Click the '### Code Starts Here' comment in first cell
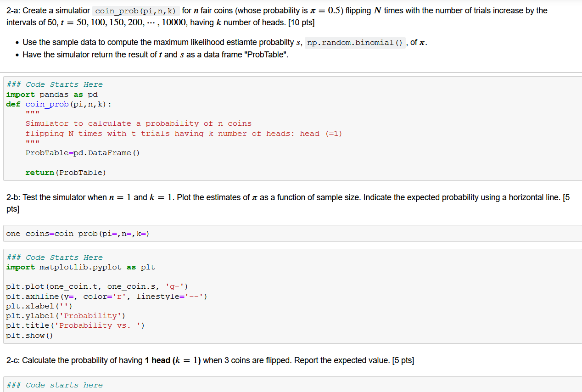The height and width of the screenshot is (392, 582). point(54,84)
